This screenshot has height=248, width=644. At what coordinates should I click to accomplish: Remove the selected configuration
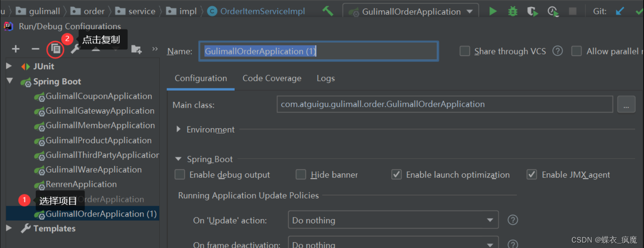pyautogui.click(x=35, y=49)
